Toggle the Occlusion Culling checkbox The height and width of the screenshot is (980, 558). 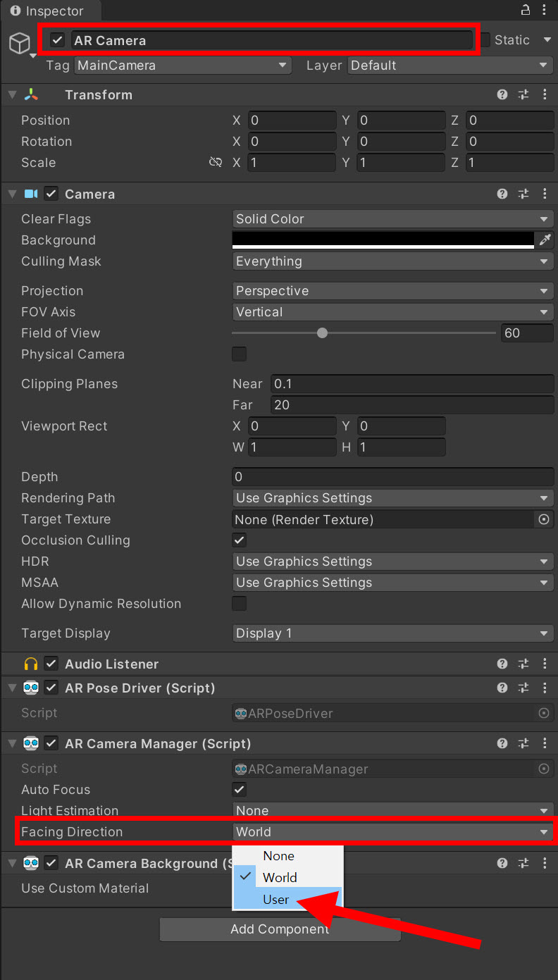(240, 540)
